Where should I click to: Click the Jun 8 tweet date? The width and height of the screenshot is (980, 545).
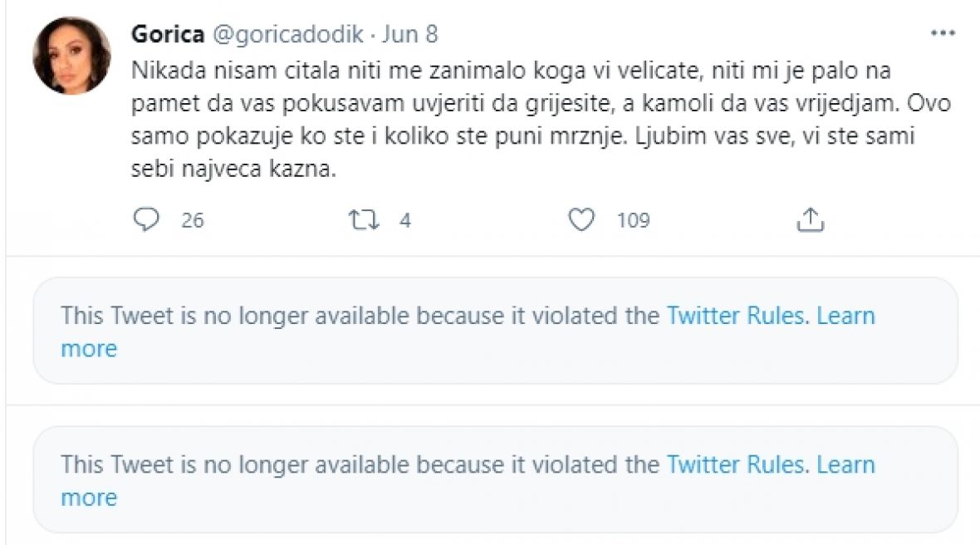tap(409, 34)
